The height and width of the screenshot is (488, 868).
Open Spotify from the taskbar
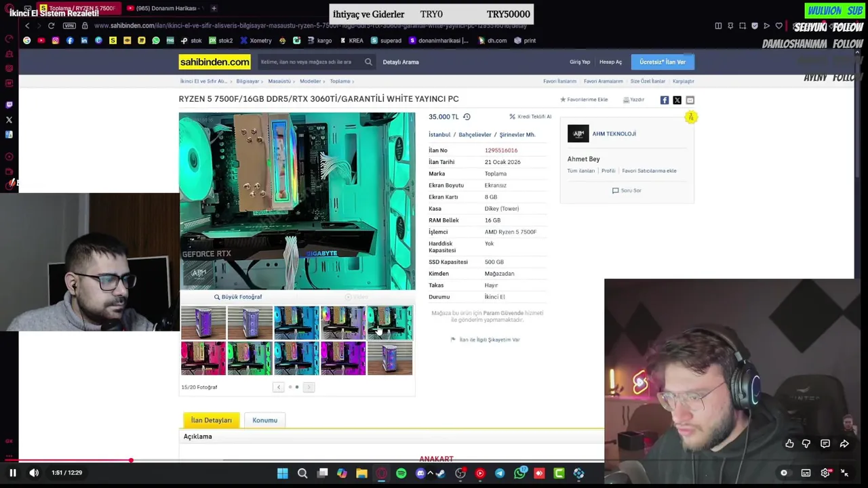click(x=401, y=473)
